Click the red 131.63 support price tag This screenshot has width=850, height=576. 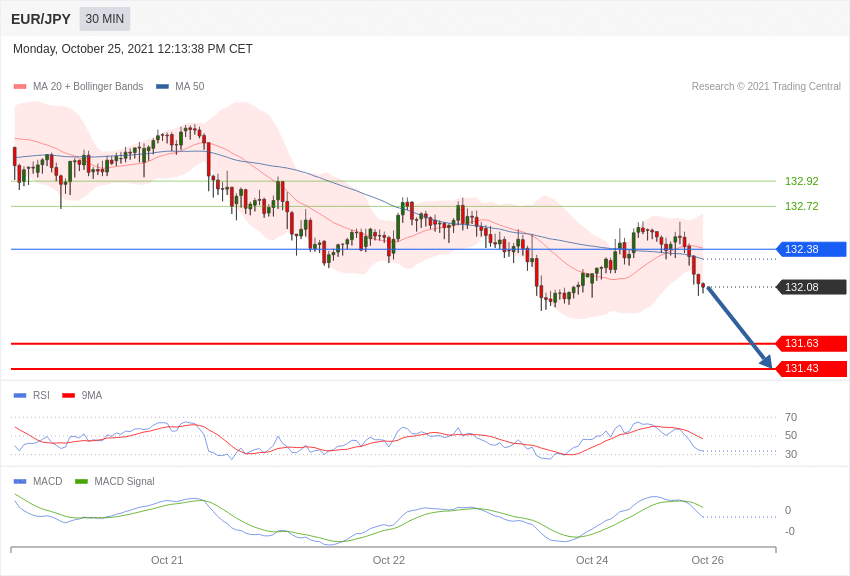[x=811, y=344]
